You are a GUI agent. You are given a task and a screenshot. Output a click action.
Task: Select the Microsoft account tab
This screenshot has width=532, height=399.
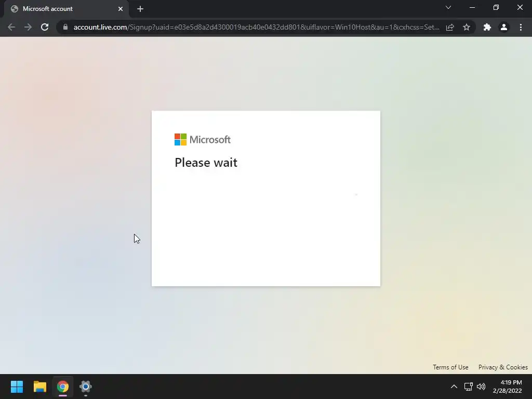[66, 9]
